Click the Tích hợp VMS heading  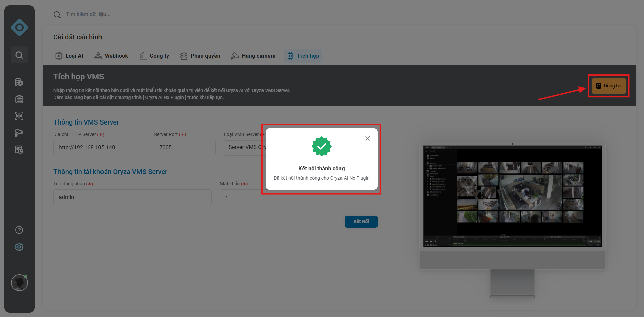79,77
